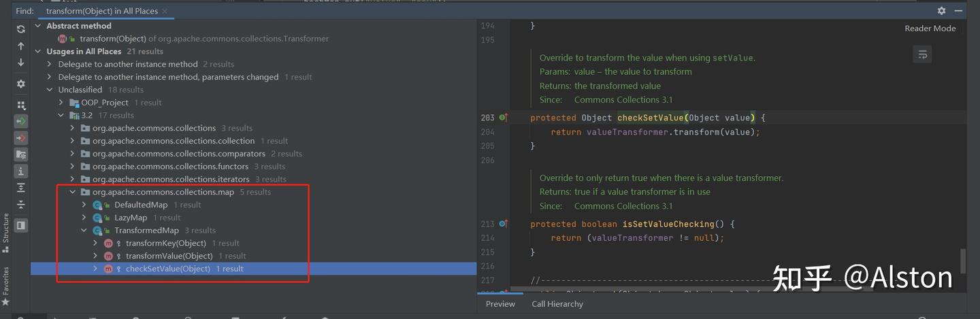
Task: Go to next occurrence down arrow
Action: (21, 63)
